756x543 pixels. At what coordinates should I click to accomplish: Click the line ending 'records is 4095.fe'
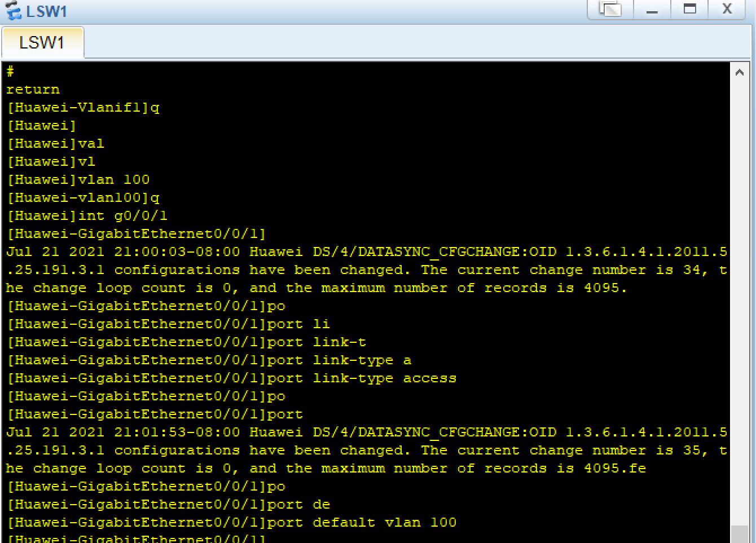click(326, 469)
